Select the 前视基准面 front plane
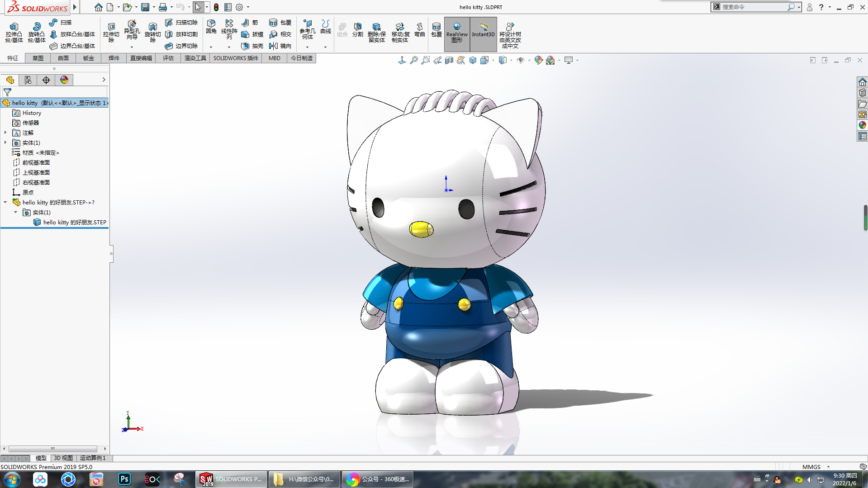868x488 pixels. [36, 163]
